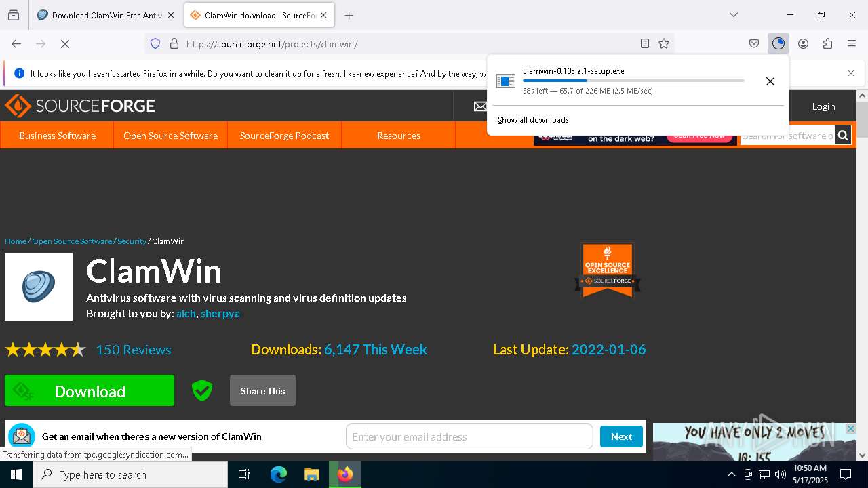This screenshot has width=868, height=488.
Task: Save page to Pocket
Action: 754,43
